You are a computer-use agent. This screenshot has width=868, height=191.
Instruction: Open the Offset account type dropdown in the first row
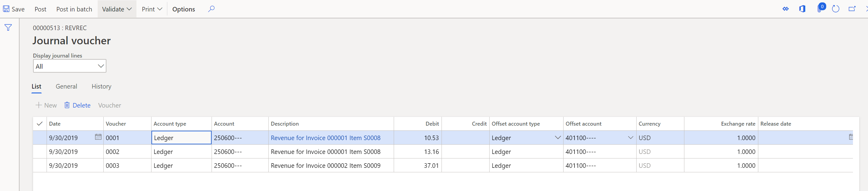558,138
